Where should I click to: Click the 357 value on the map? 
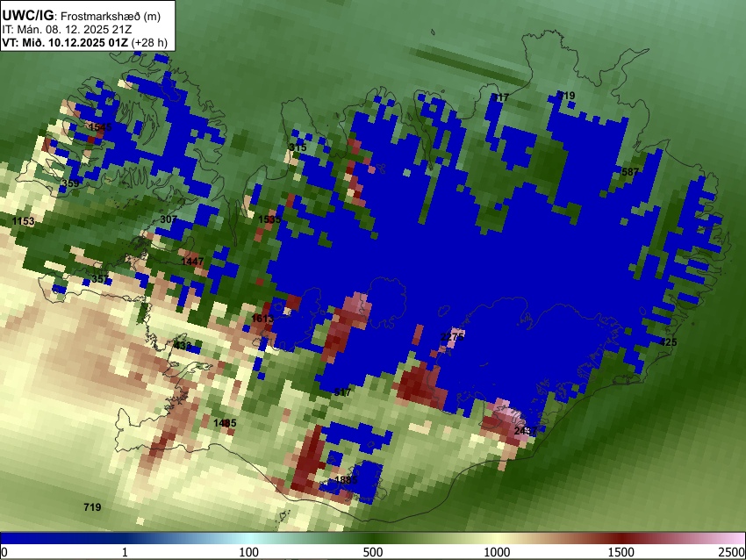100,279
